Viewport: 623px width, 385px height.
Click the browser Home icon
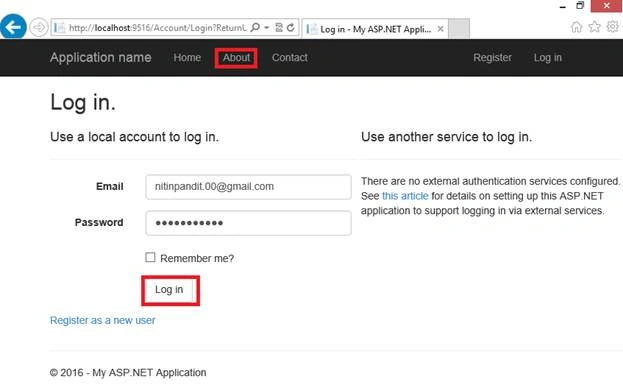577,27
